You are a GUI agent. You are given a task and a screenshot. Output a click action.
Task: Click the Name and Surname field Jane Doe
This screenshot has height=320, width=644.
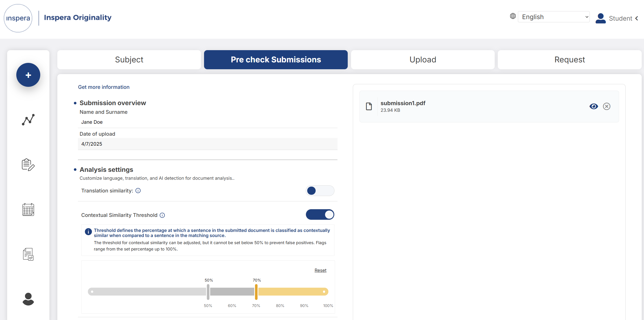click(x=208, y=122)
